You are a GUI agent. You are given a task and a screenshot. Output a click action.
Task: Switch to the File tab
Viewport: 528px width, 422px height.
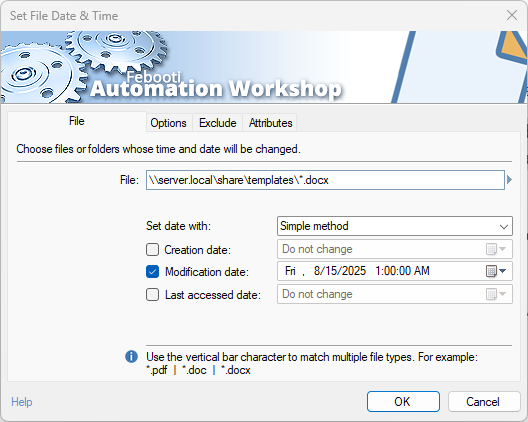point(77,121)
